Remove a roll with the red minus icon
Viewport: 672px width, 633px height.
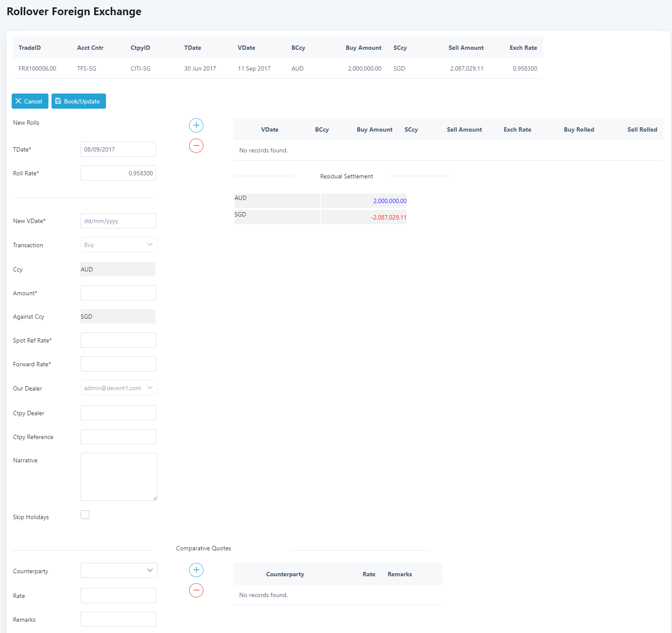click(x=196, y=145)
